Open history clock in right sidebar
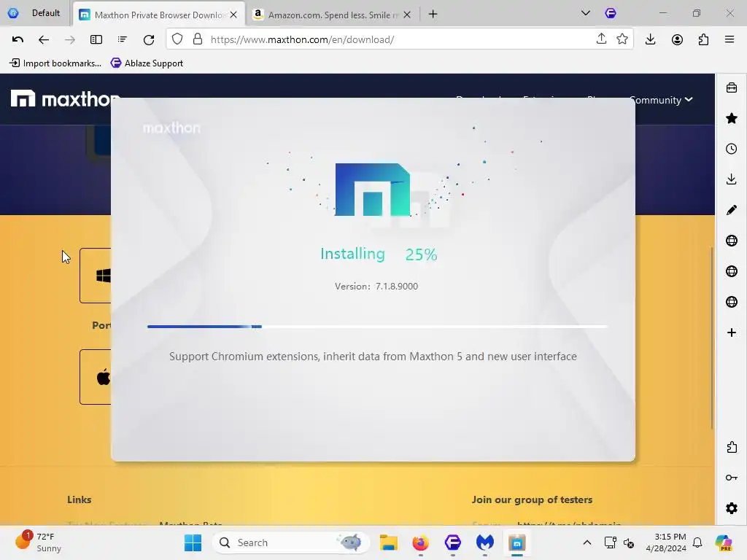The image size is (747, 560). pos(732,149)
